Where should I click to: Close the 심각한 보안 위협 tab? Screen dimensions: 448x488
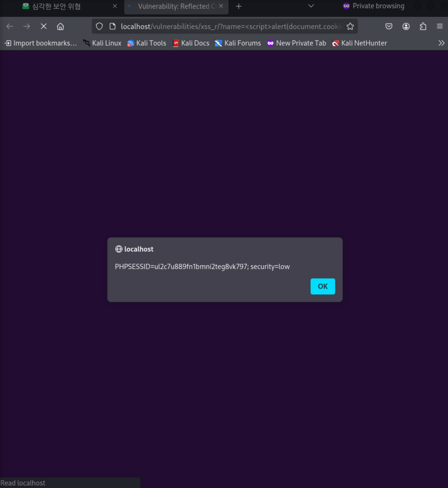click(115, 6)
